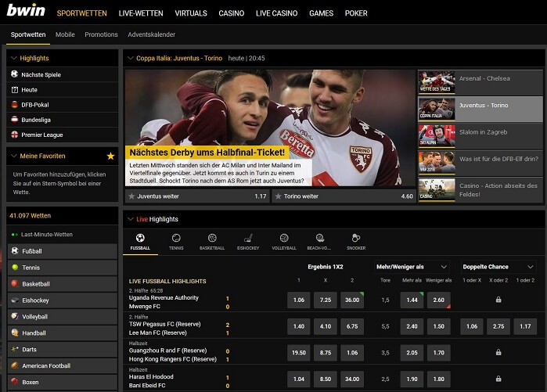Click the Bundesliga flag icon
547x392 pixels.
click(x=14, y=120)
